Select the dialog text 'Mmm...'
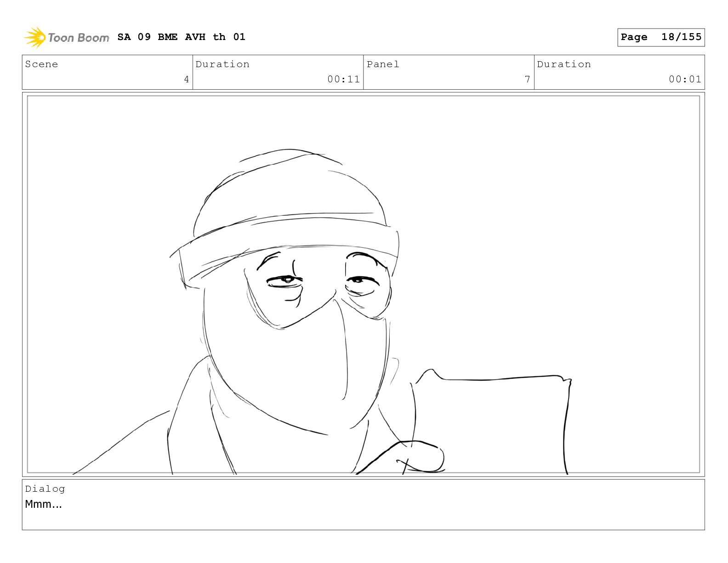728x563 pixels. (43, 504)
